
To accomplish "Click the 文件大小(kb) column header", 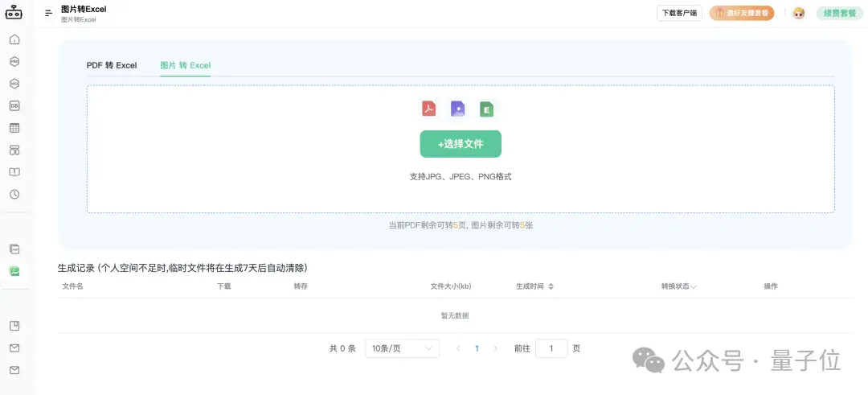I will click(451, 286).
